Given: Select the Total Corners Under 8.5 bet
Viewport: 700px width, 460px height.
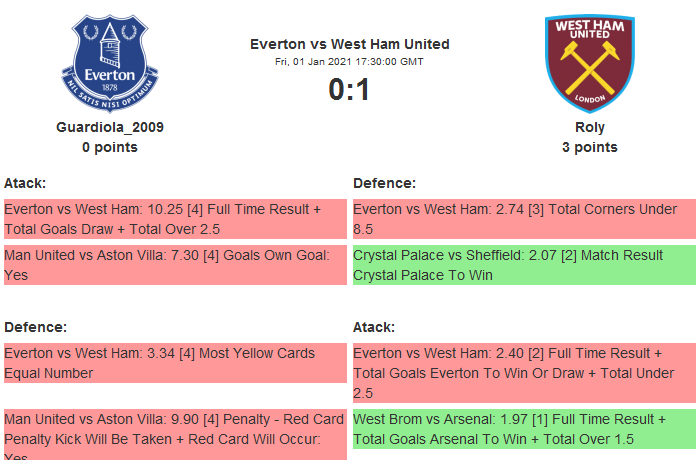Looking at the screenshot, I should [523, 219].
